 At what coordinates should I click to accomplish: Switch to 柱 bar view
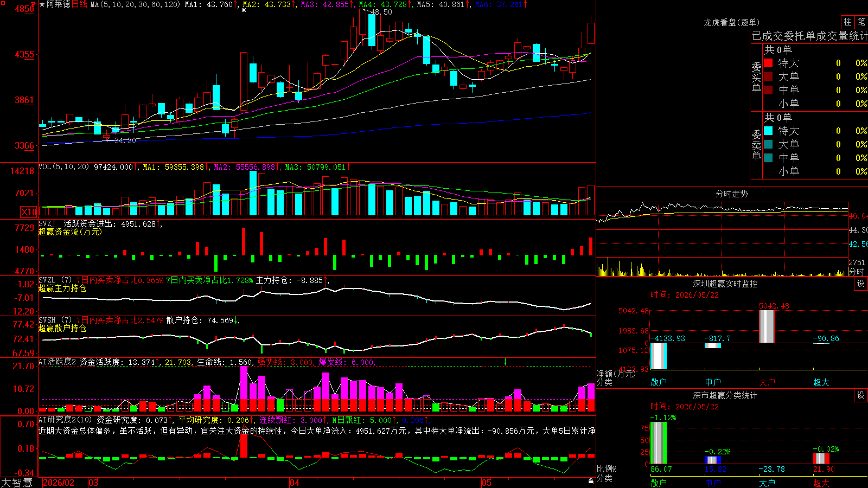847,22
